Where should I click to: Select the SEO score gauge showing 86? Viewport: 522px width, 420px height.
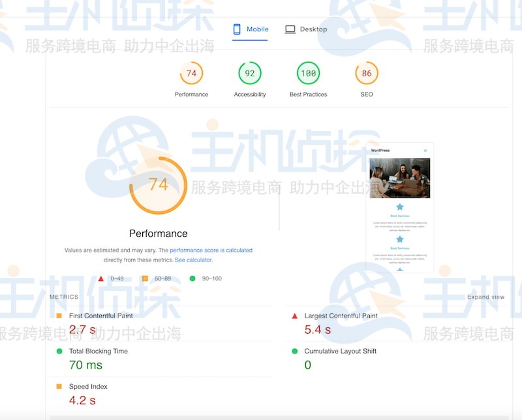tap(366, 73)
